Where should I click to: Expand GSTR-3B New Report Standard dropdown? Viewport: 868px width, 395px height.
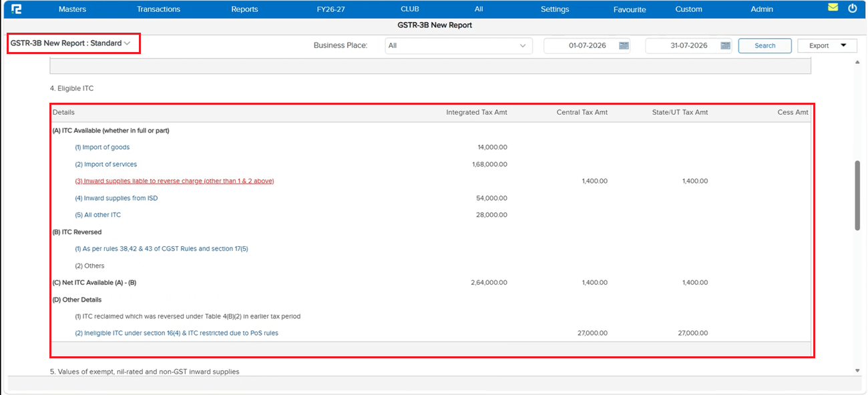tap(70, 43)
